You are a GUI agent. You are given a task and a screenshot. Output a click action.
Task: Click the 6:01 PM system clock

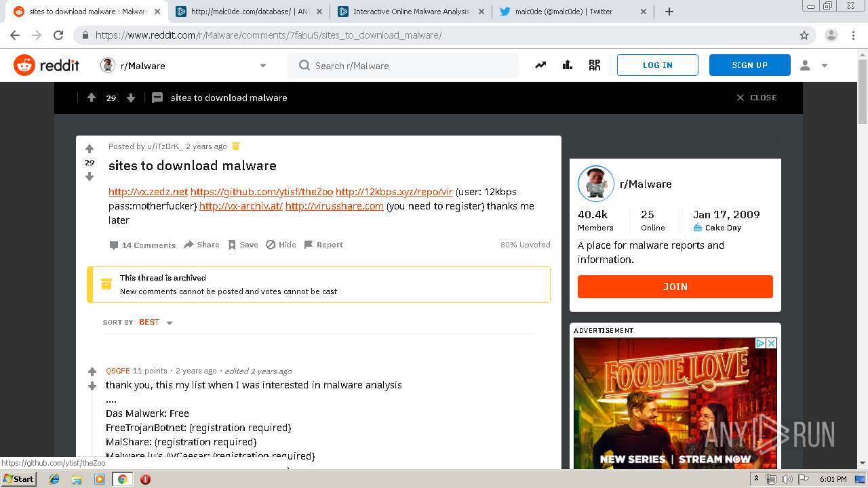(833, 479)
